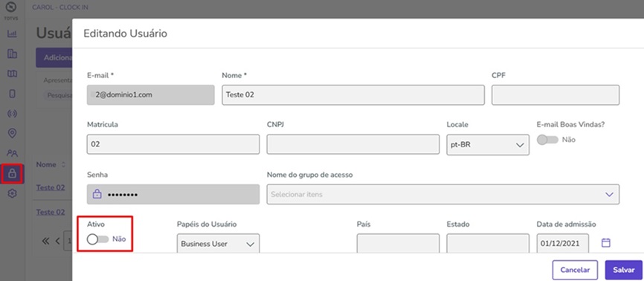Click the Cancelar button

click(575, 270)
